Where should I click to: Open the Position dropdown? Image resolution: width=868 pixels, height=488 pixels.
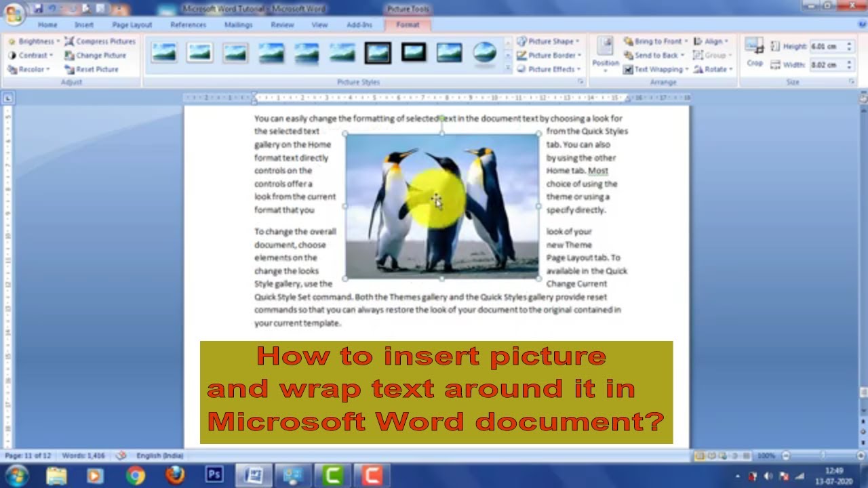pos(606,54)
